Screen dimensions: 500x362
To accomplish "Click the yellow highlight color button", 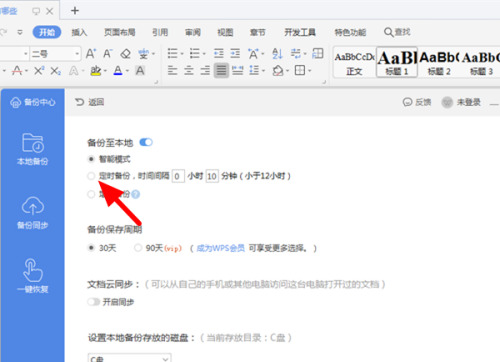I will (96, 71).
